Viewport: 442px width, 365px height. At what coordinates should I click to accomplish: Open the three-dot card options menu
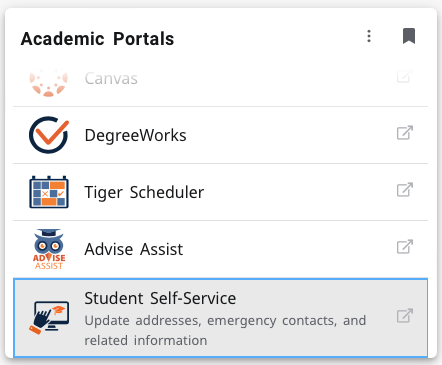click(369, 36)
